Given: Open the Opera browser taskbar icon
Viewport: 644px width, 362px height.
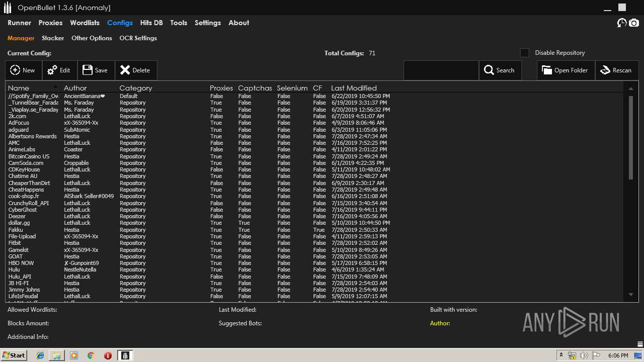Looking at the screenshot, I should click(x=108, y=355).
